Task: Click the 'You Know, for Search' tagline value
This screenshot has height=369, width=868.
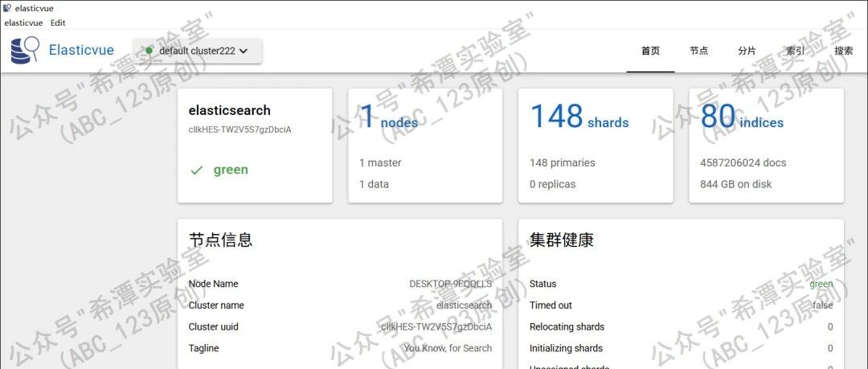Action: pyautogui.click(x=448, y=348)
